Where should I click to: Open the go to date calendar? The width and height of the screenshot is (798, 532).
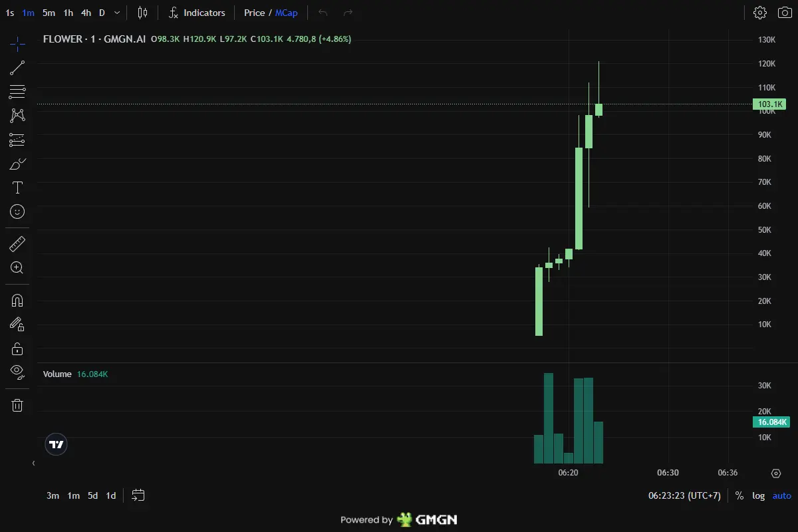point(138,495)
